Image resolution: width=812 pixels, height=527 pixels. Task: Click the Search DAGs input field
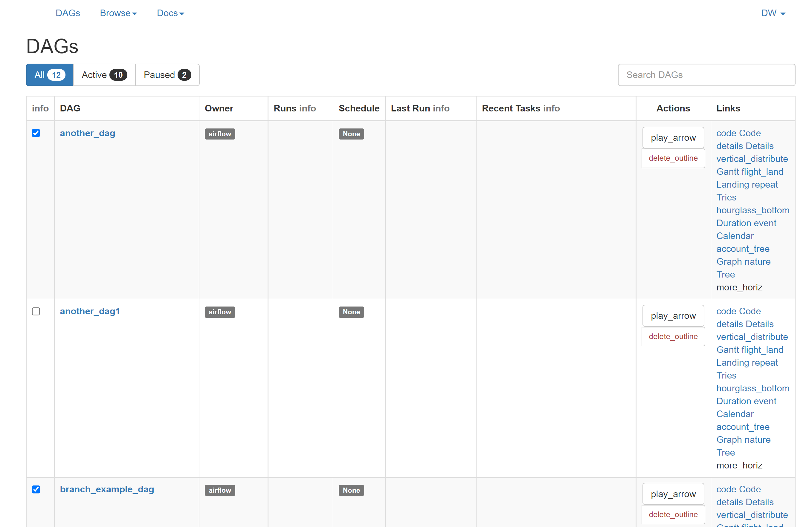tap(706, 75)
